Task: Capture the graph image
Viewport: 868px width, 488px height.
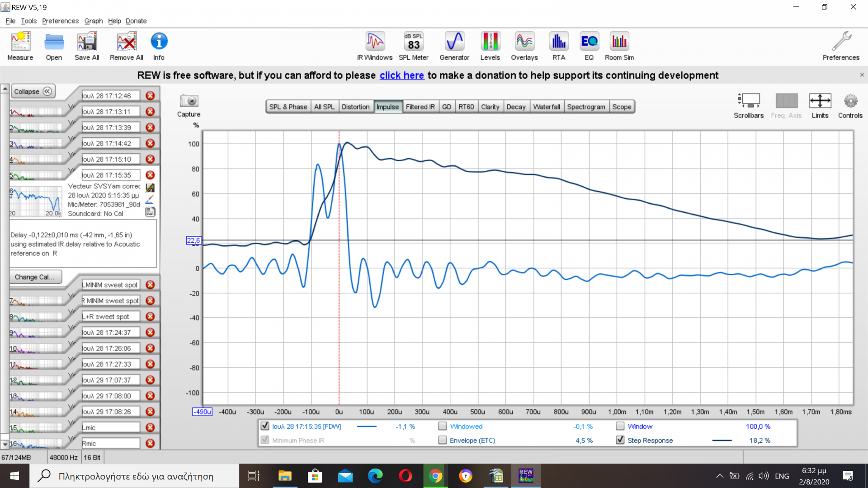Action: (x=189, y=106)
